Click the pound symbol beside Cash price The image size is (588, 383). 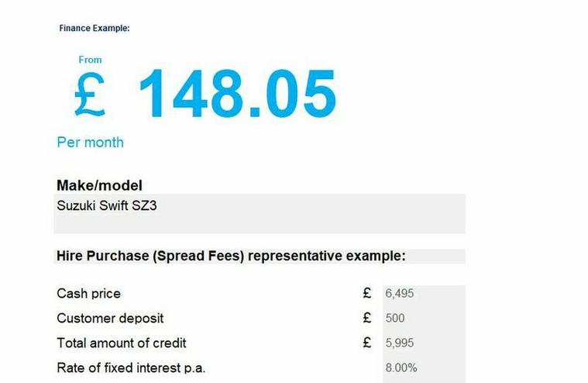pos(367,293)
